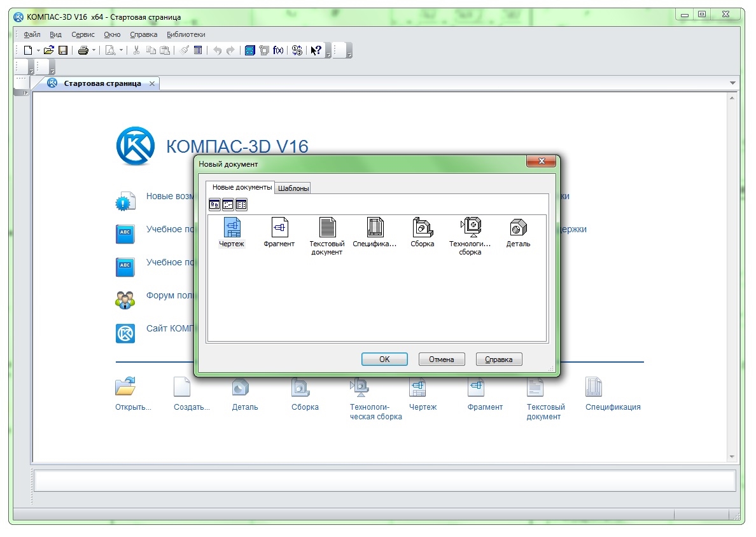The height and width of the screenshot is (537, 756).
Task: Click the What's This help pointer icon
Action: (316, 50)
